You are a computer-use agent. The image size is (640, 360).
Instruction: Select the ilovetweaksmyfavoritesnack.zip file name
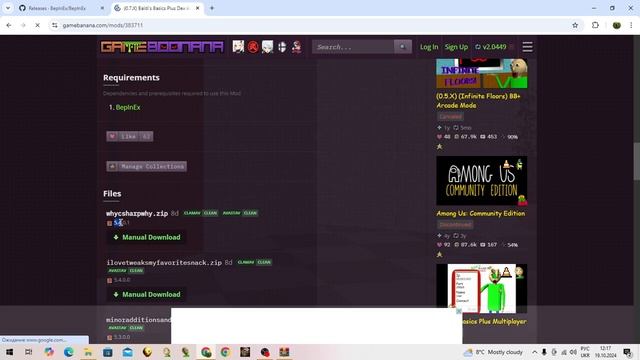(x=164, y=262)
